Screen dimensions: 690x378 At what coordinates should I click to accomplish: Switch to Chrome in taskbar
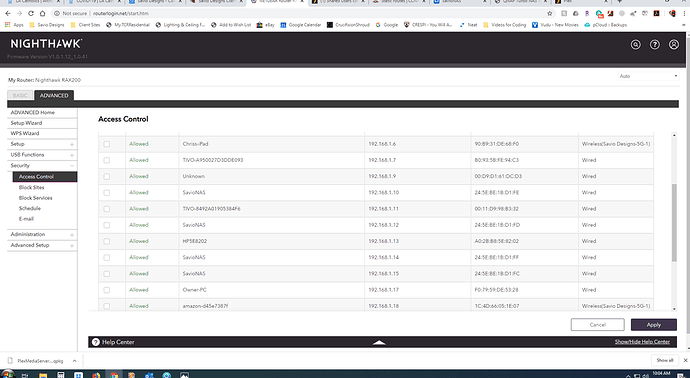(x=114, y=375)
